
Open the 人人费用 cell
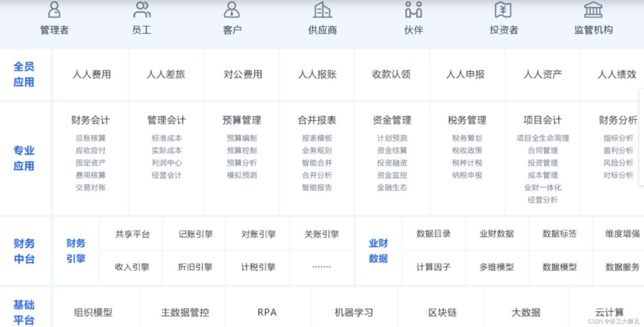click(x=92, y=74)
